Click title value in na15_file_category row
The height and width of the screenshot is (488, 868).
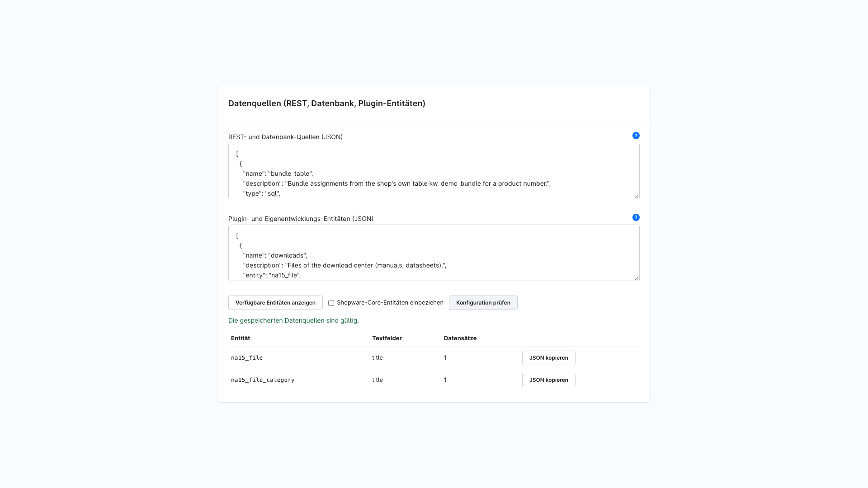377,380
